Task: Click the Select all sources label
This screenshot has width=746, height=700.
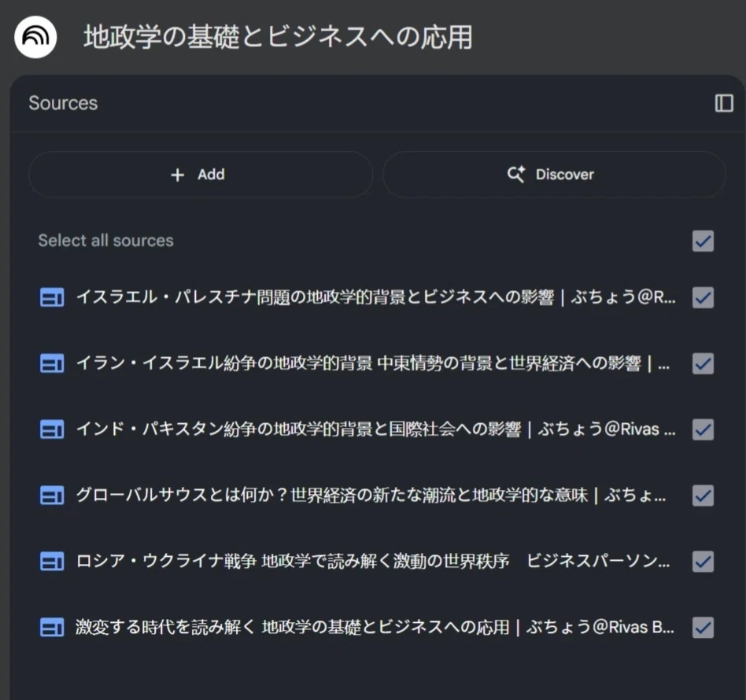Action: coord(106,241)
